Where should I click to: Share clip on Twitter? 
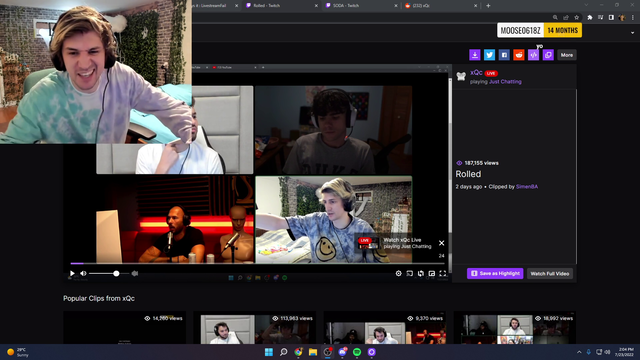pos(489,55)
